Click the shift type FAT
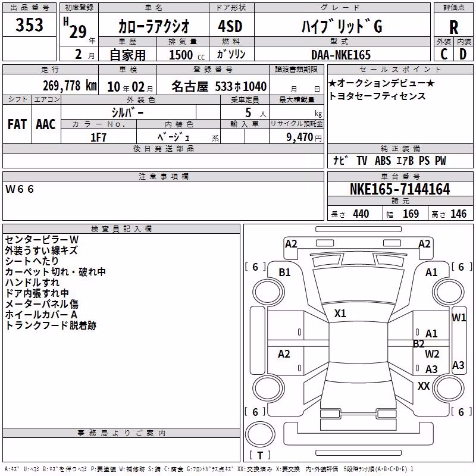The image size is (476, 476). [x=17, y=124]
